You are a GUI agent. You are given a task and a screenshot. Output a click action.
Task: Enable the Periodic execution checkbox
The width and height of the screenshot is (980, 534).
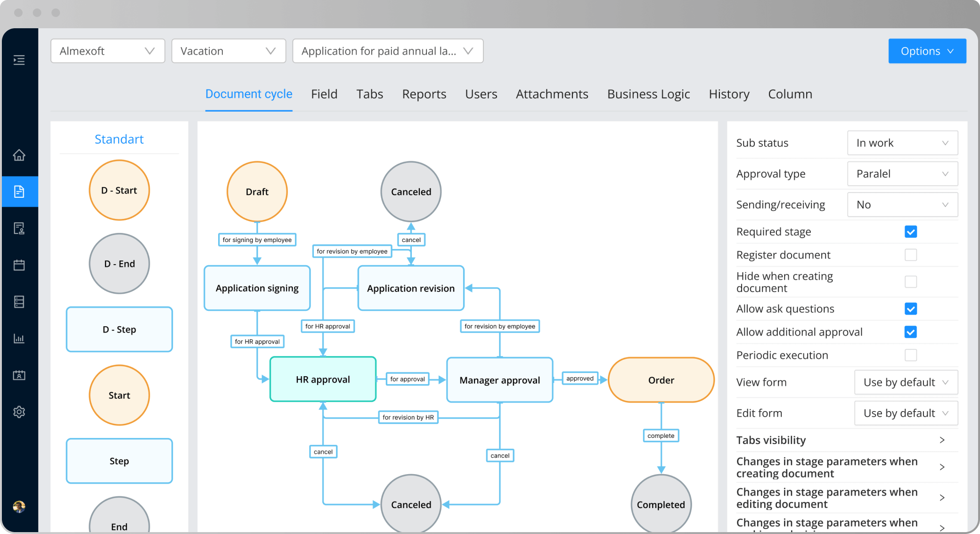click(x=911, y=355)
